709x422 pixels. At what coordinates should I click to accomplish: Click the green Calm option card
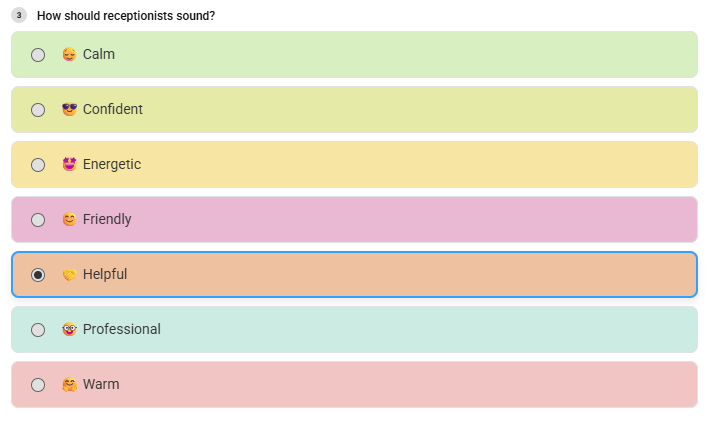(354, 54)
